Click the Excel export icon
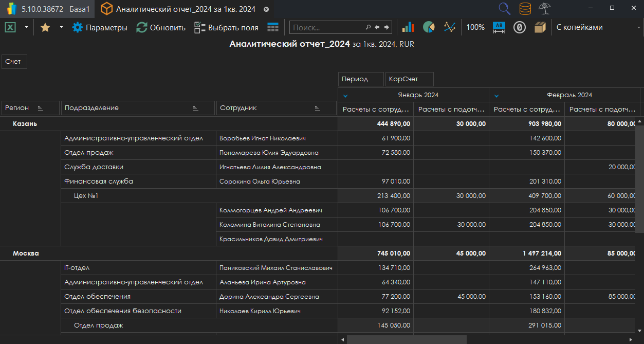This screenshot has height=344, width=644. click(x=10, y=27)
